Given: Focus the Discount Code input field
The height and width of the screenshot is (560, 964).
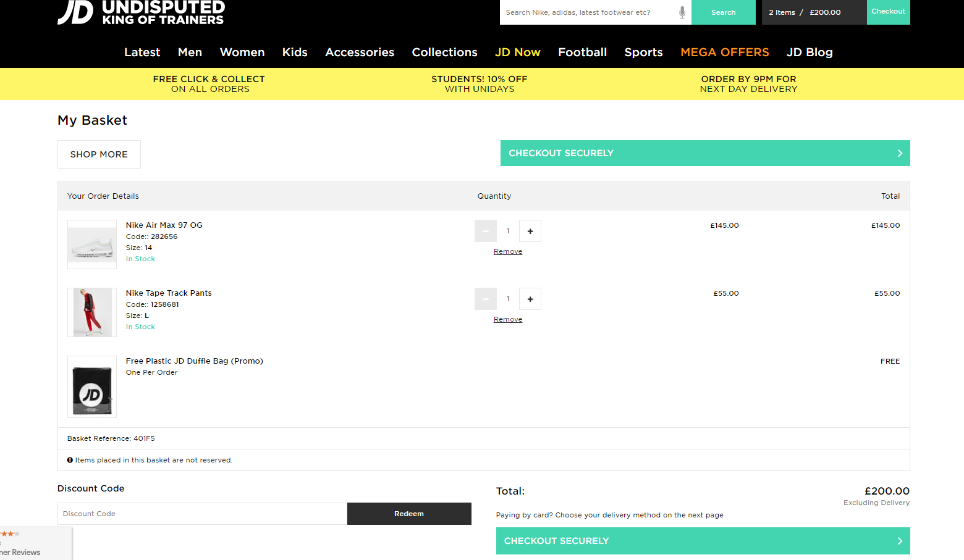Looking at the screenshot, I should (x=202, y=514).
